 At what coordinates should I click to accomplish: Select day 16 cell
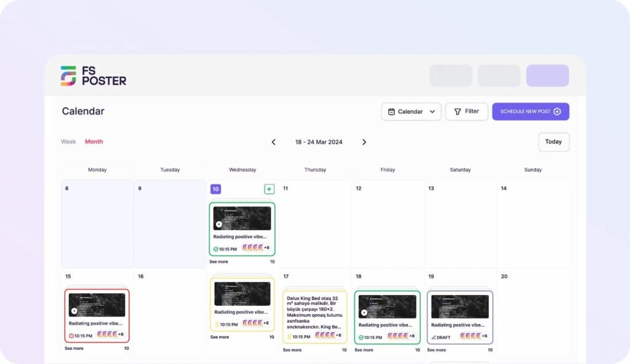tap(170, 312)
